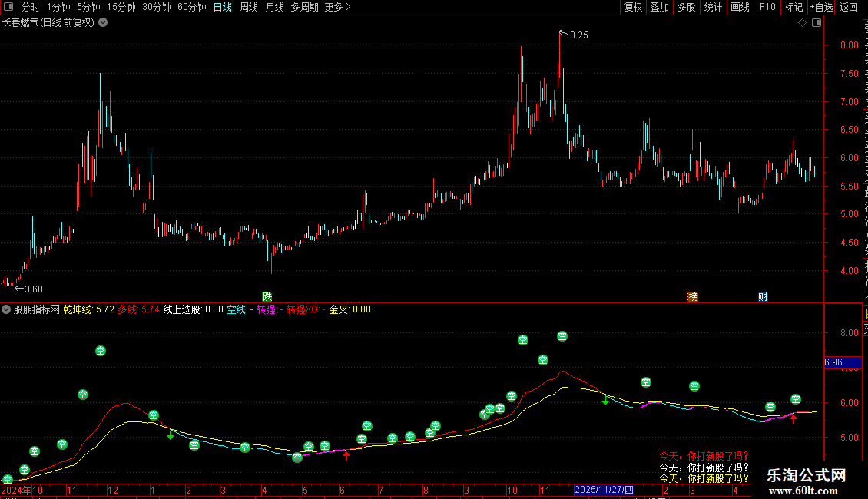868x499 pixels.
Task: Click the 线上选股: 0.00 label
Action: coord(194,310)
